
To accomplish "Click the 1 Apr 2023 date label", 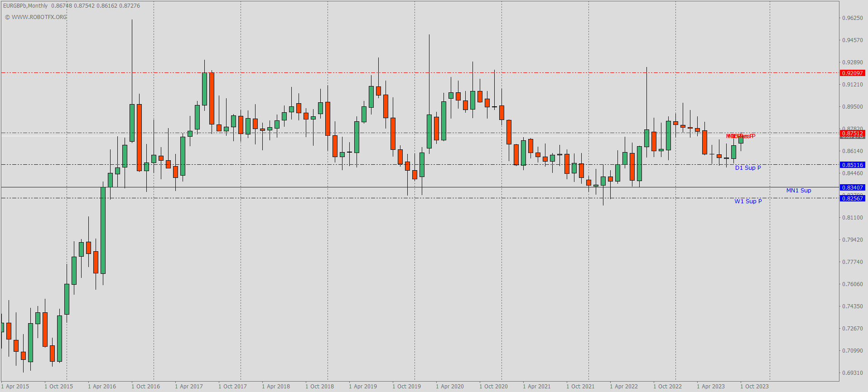I will click(x=711, y=387).
